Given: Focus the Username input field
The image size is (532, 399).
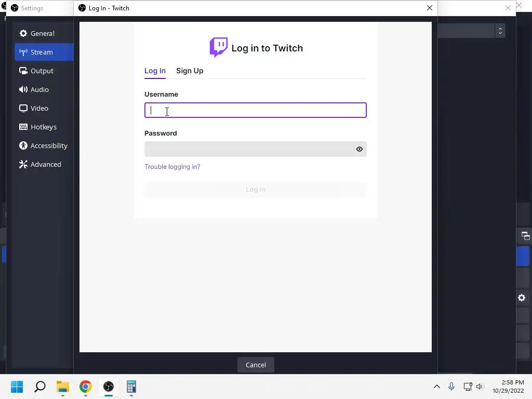Looking at the screenshot, I should click(256, 110).
